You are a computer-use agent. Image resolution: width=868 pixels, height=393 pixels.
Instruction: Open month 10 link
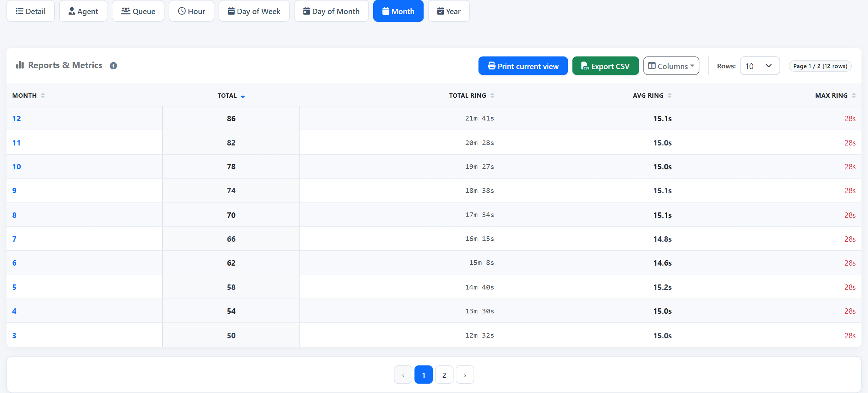click(x=17, y=167)
